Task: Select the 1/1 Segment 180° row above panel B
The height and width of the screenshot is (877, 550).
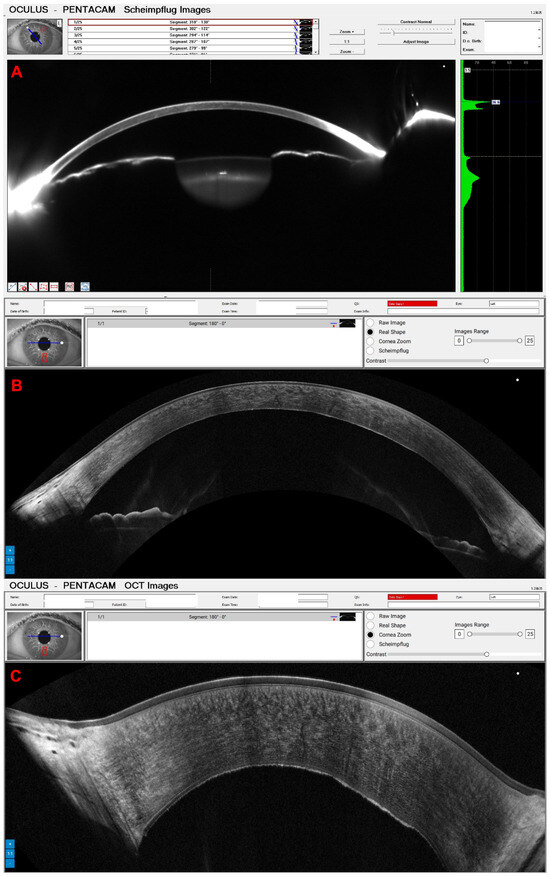Action: click(x=225, y=324)
